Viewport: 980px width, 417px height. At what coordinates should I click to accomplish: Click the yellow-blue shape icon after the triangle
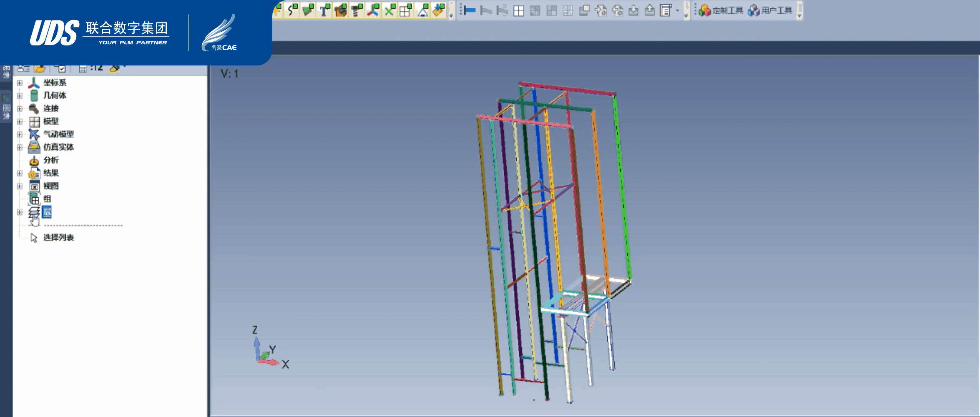click(x=438, y=10)
